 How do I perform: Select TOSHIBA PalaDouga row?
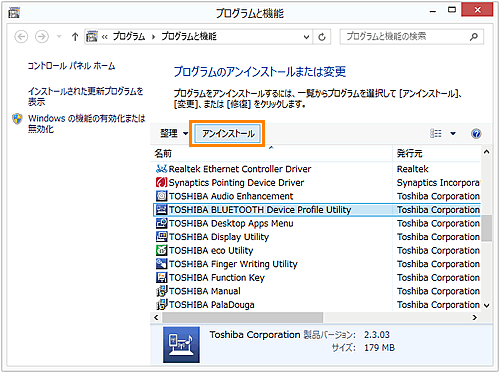point(317,305)
